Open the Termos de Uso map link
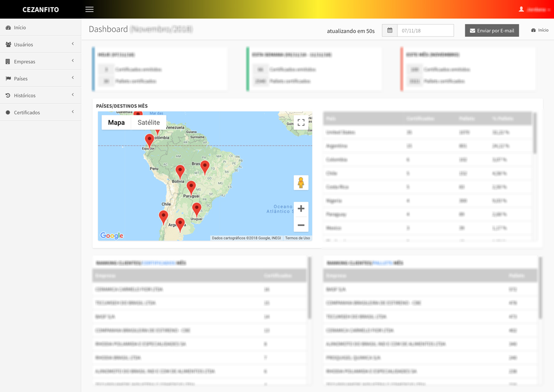 click(298, 238)
